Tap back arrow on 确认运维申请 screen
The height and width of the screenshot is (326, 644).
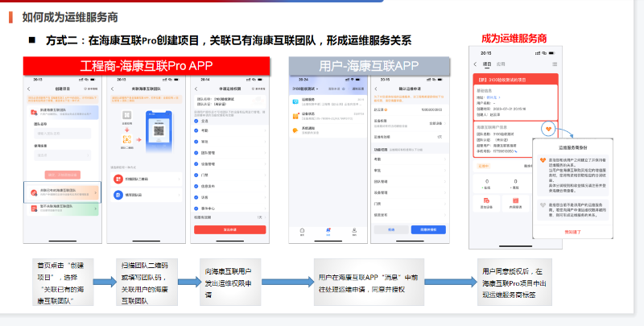click(x=376, y=89)
